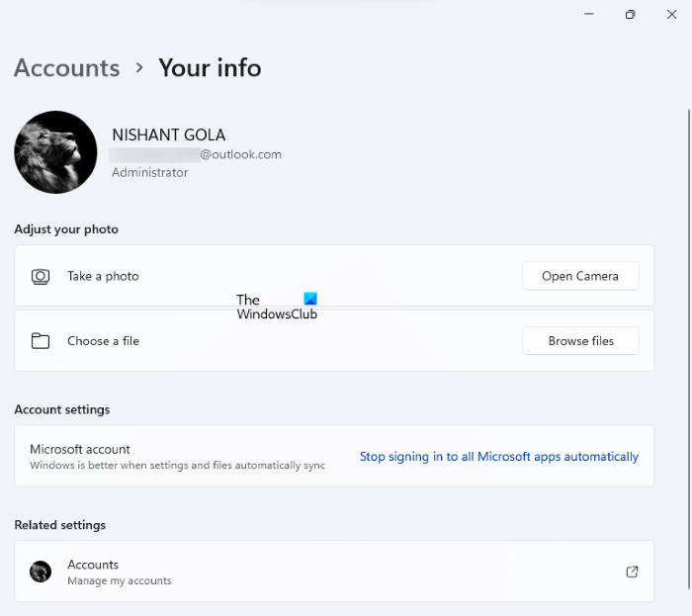
Task: Click the breadcrumb chevron after Accounts
Action: [139, 67]
